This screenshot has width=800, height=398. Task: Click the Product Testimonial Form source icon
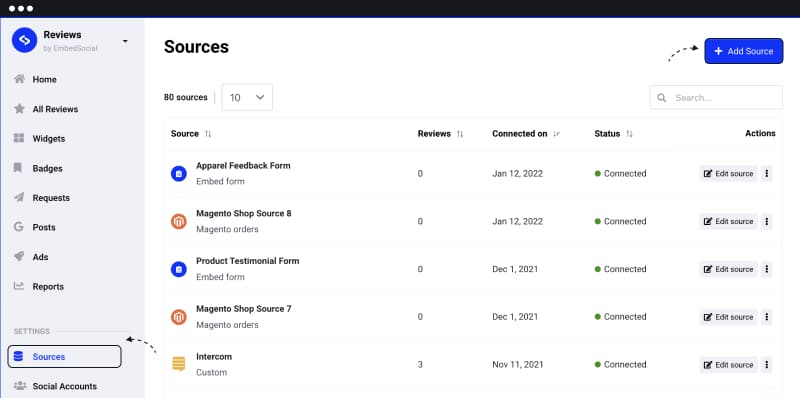pyautogui.click(x=179, y=269)
